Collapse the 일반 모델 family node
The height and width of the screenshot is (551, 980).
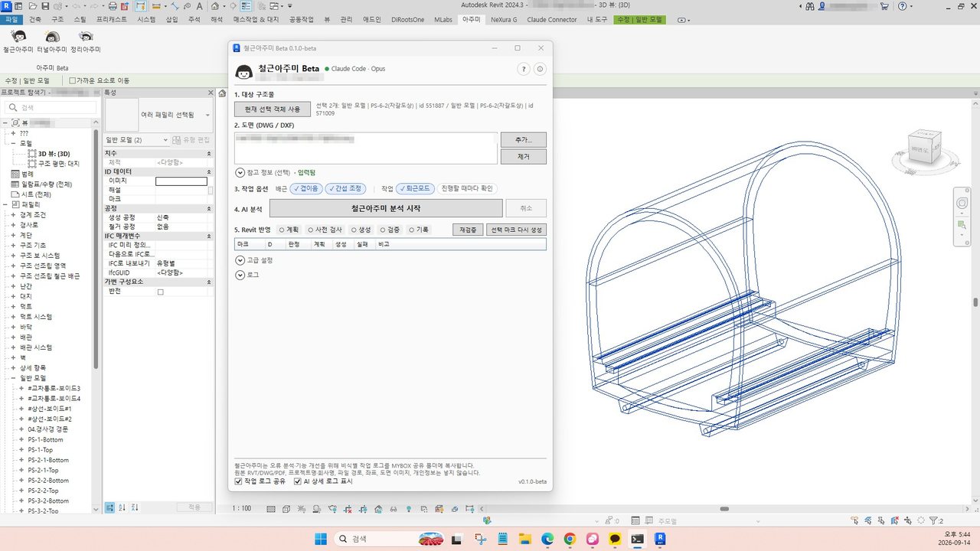click(12, 378)
